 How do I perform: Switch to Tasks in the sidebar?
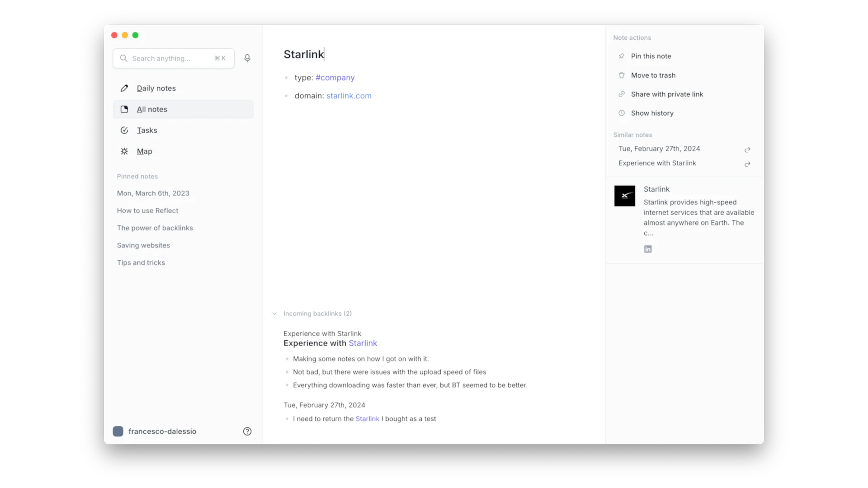click(x=147, y=130)
